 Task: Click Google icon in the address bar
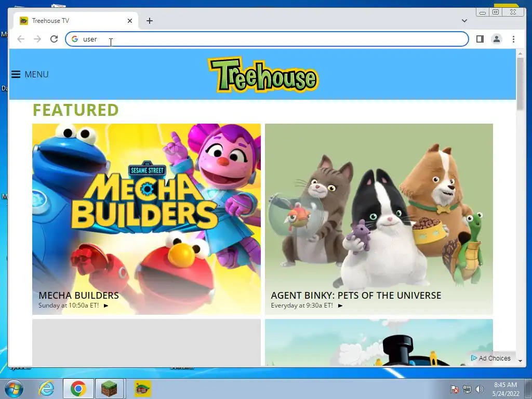(x=75, y=39)
